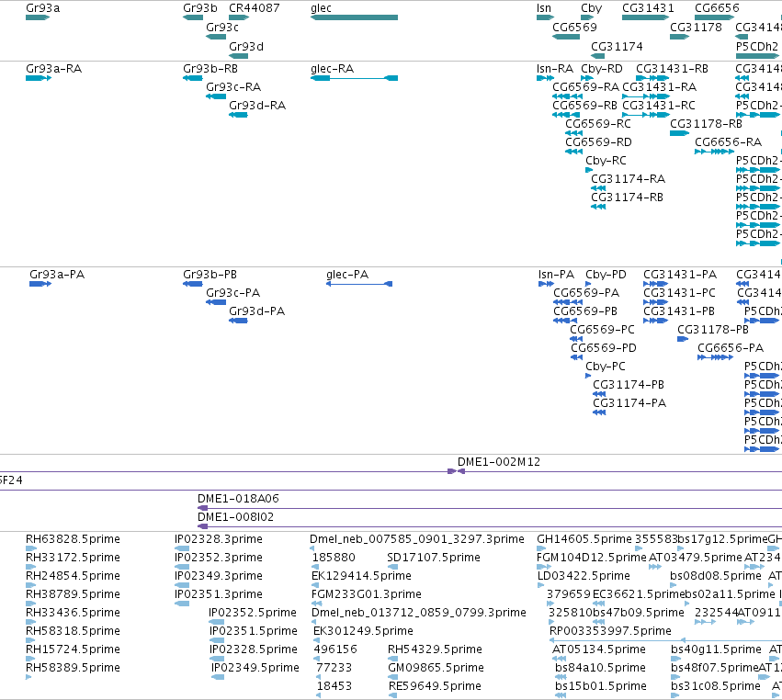Select the SD17107.5prime EST
Image resolution: width=782 pixels, height=700 pixels.
pos(434,558)
